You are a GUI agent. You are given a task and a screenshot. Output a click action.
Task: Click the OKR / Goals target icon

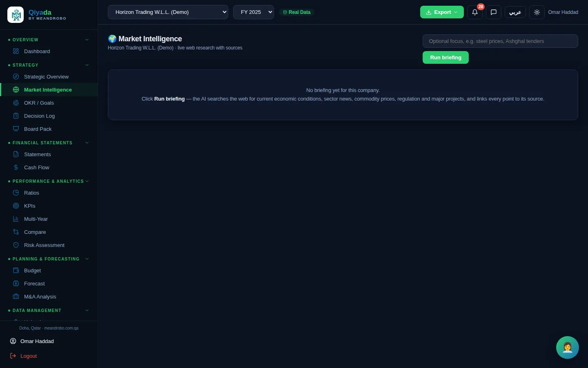point(16,103)
